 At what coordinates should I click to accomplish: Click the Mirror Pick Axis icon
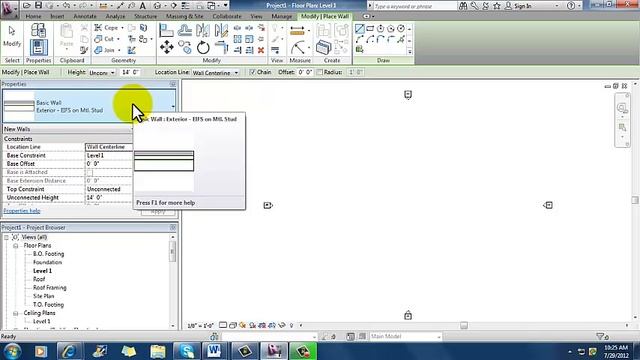pos(203,31)
